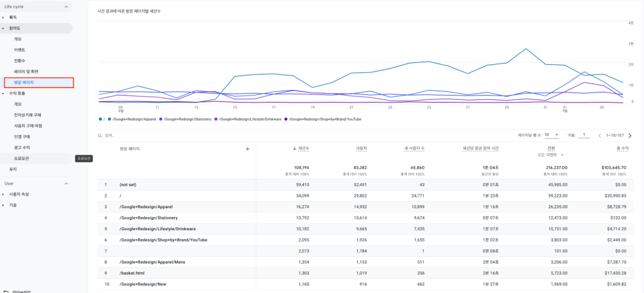The width and height of the screenshot is (644, 293).
Task: Click the library folder icon in sidebar bottom
Action: point(6,292)
